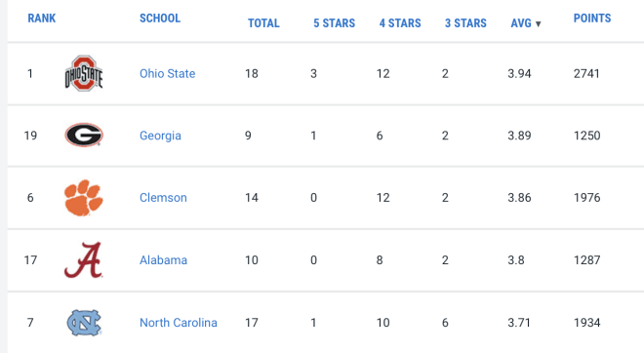Sort by 5 STARS column header
This screenshot has width=644, height=353.
335,23
